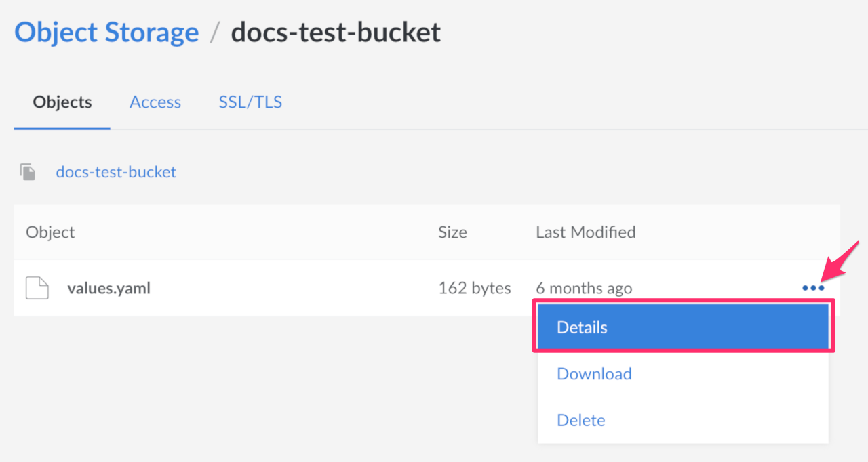Switch to the Access tab
This screenshot has height=462, width=868.
pos(155,102)
